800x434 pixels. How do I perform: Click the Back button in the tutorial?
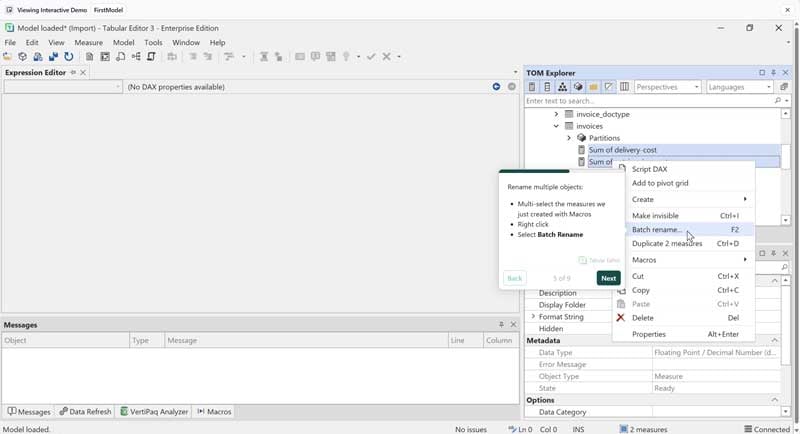pos(514,278)
